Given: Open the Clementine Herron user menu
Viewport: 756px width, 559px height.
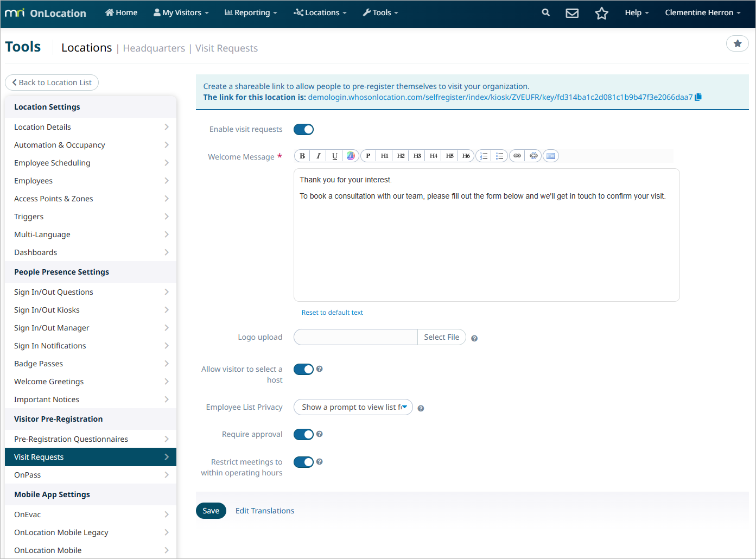Looking at the screenshot, I should 703,12.
